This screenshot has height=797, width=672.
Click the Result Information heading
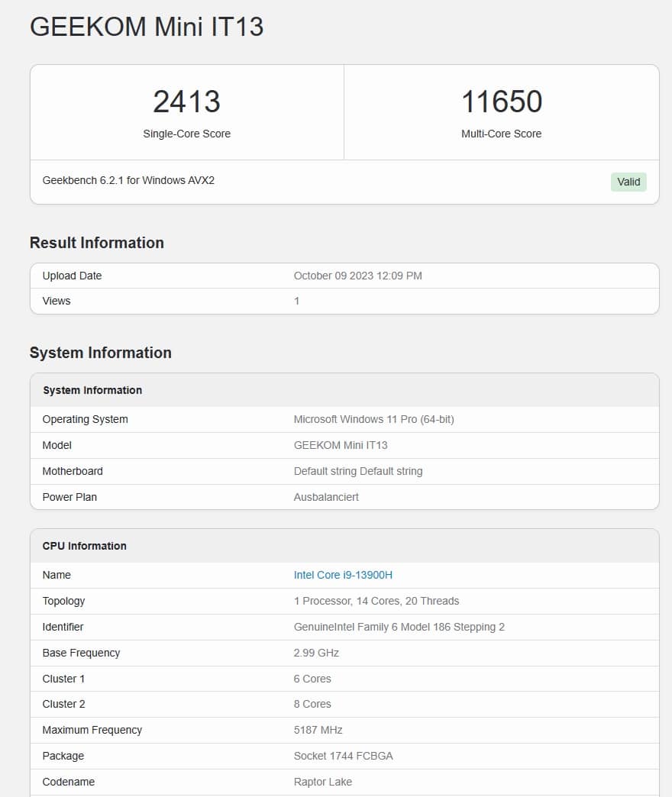pyautogui.click(x=97, y=243)
